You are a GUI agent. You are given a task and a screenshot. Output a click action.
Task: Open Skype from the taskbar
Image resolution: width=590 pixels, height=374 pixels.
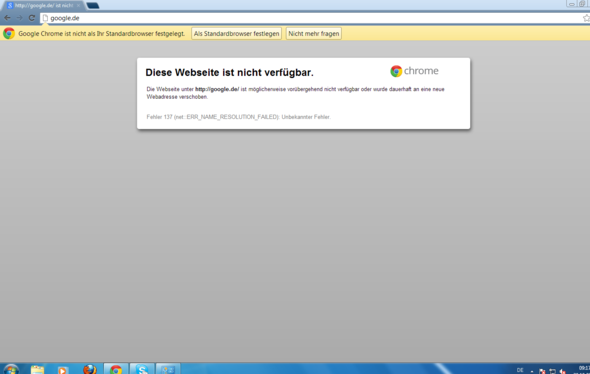(142, 369)
